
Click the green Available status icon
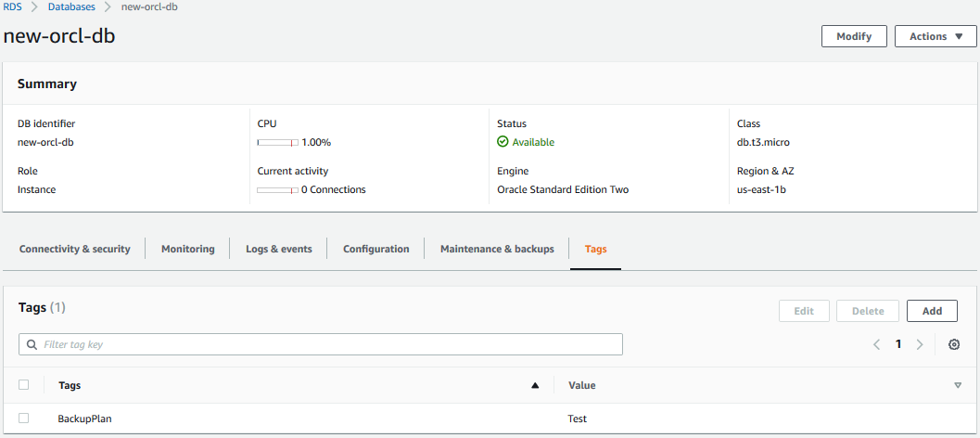[503, 142]
